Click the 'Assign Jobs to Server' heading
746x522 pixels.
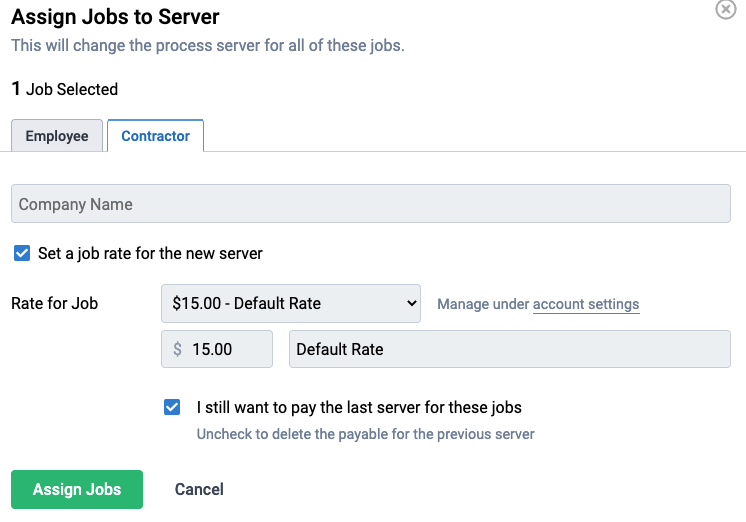point(115,17)
